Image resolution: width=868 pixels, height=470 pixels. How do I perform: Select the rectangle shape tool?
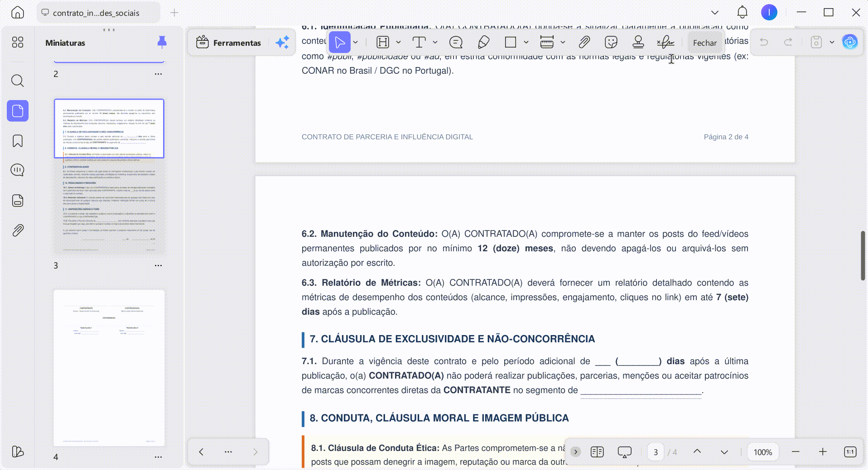click(511, 43)
